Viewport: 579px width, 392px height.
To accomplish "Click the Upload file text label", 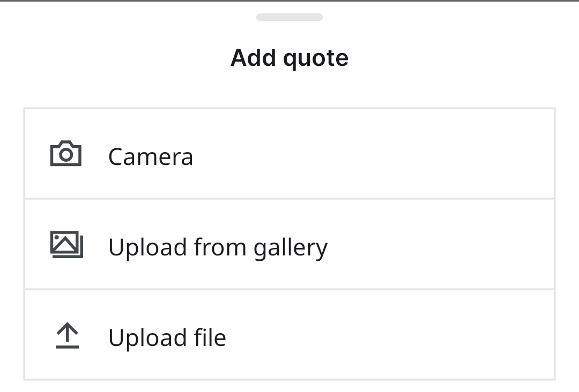I will click(167, 337).
